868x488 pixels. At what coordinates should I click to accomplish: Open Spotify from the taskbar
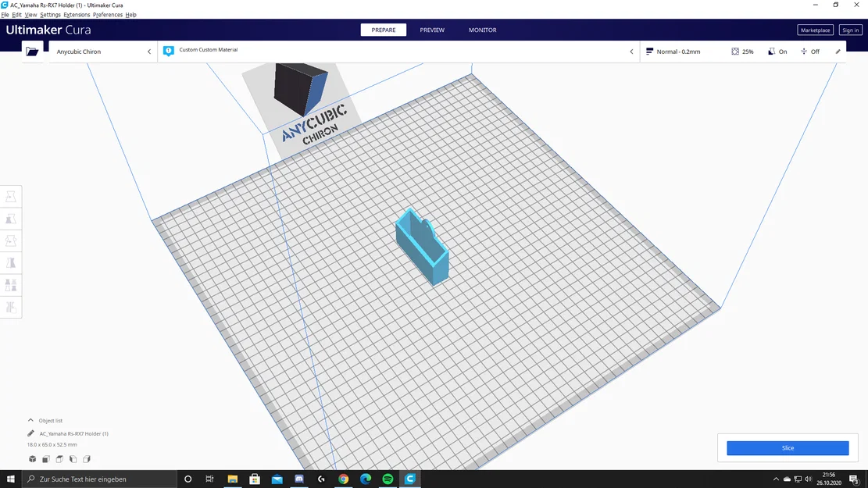coord(388,479)
